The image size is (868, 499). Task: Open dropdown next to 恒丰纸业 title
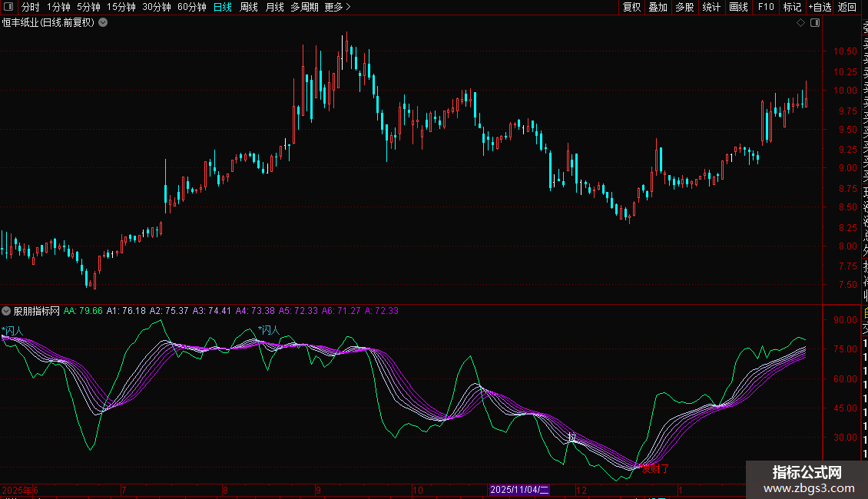click(x=103, y=23)
